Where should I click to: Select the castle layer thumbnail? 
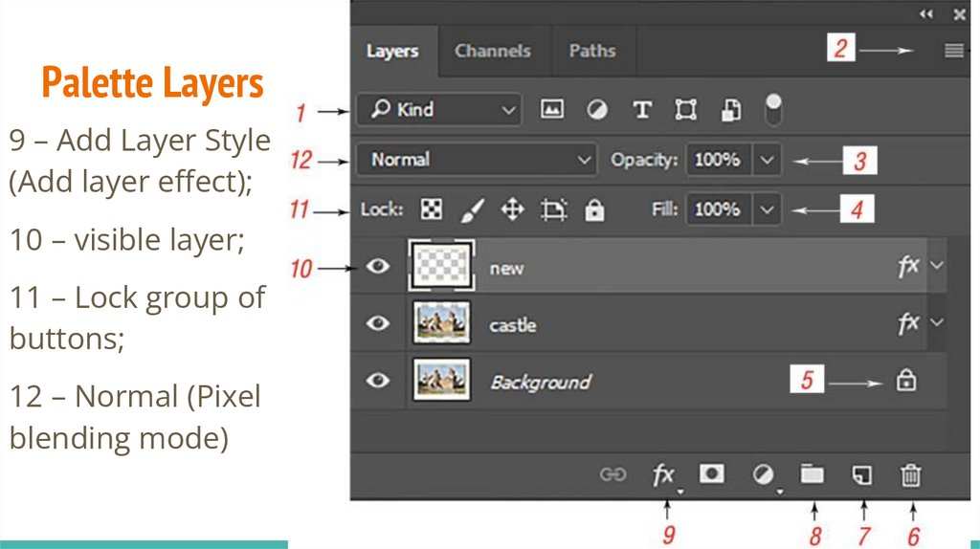(x=440, y=324)
